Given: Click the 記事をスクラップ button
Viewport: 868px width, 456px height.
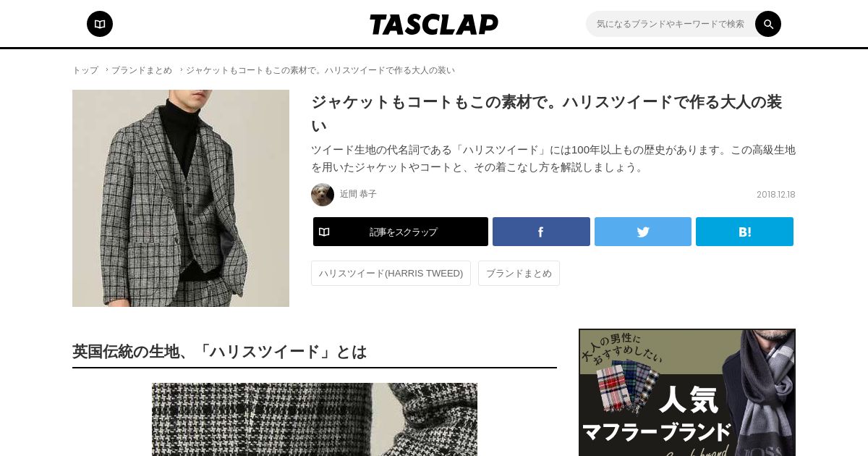Looking at the screenshot, I should [401, 232].
